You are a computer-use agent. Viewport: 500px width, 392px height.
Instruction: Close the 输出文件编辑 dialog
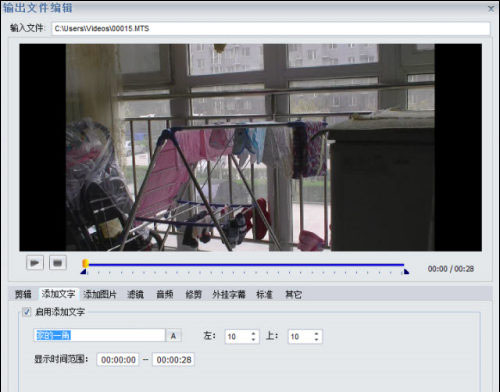pos(491,9)
